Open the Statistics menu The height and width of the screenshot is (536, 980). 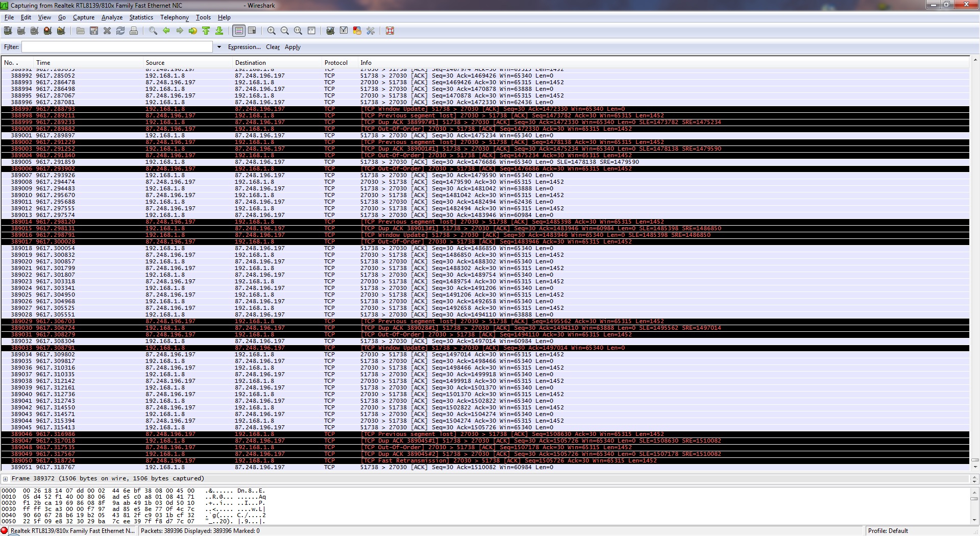pyautogui.click(x=141, y=17)
